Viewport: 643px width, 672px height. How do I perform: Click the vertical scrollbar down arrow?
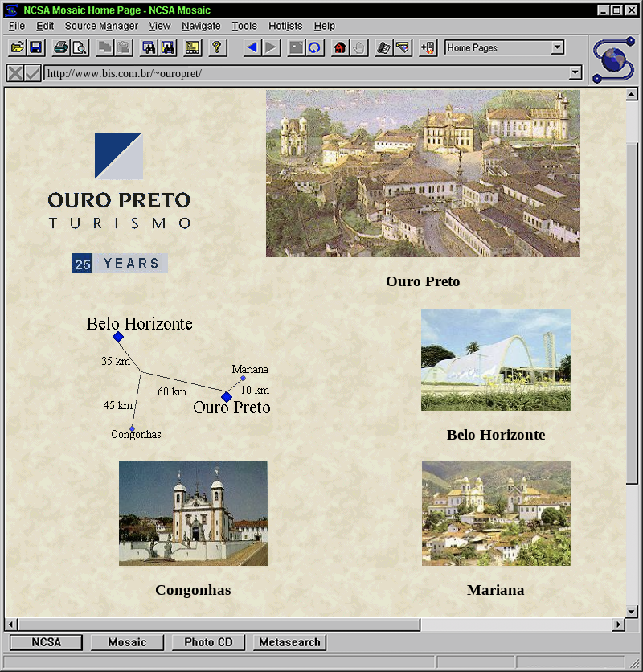tap(632, 610)
